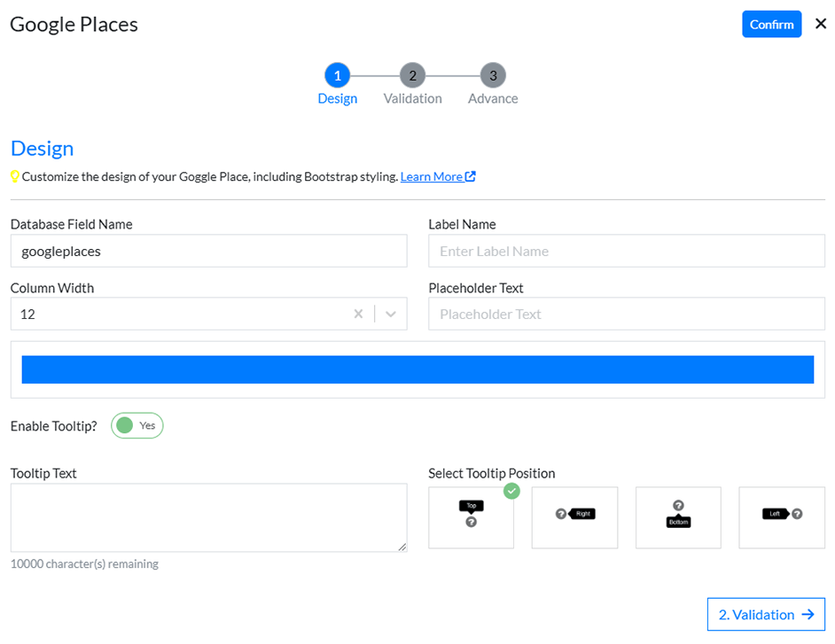The image size is (835, 644).
Task: Choose Bottom tooltip position
Action: 678,517
